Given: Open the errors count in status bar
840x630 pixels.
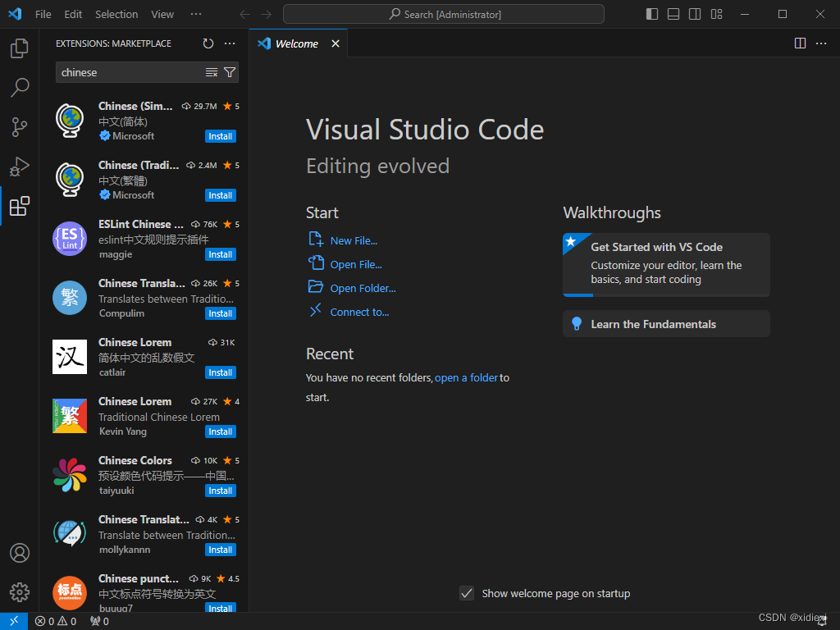Looking at the screenshot, I should pyautogui.click(x=44, y=622).
